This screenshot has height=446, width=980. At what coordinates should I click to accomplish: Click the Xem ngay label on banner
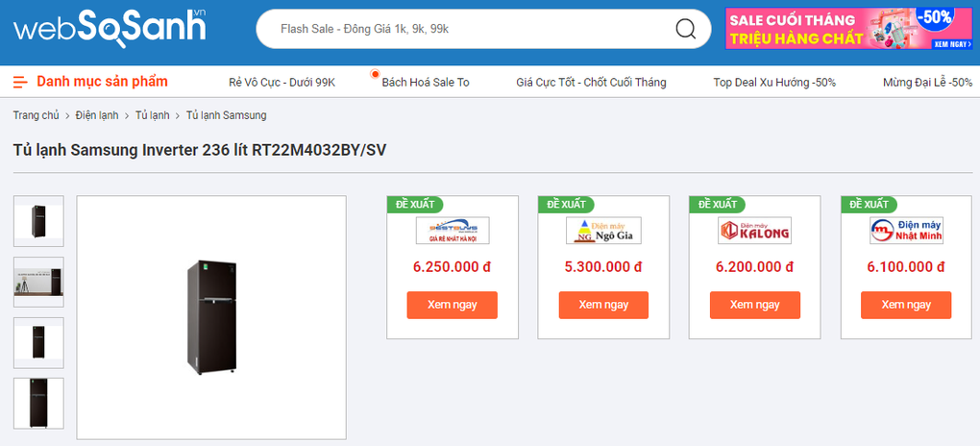point(952,44)
